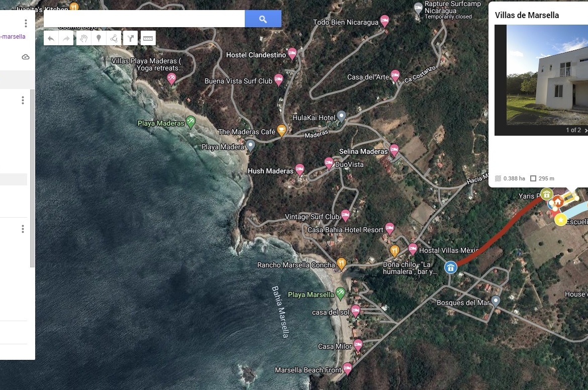Image resolution: width=588 pixels, height=390 pixels.
Task: Click the grey Playa Madera pin
Action: [x=250, y=145]
